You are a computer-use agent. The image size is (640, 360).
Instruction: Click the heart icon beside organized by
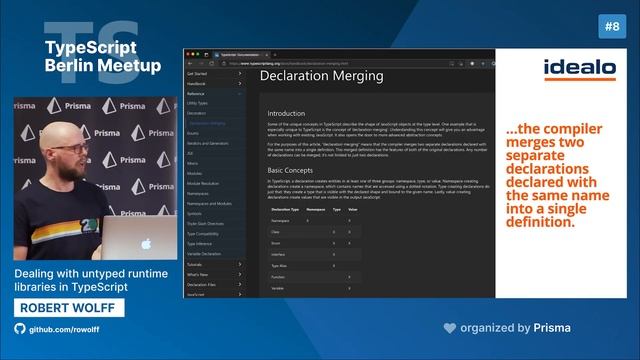[x=450, y=328]
